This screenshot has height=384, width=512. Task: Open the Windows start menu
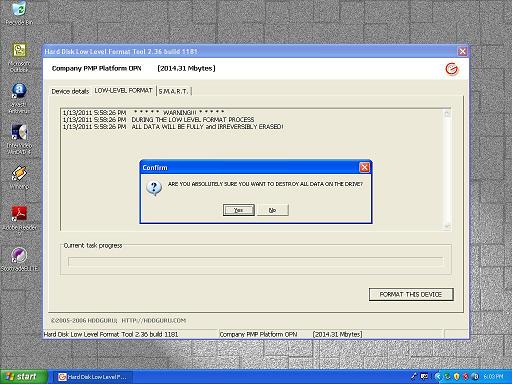[23, 377]
